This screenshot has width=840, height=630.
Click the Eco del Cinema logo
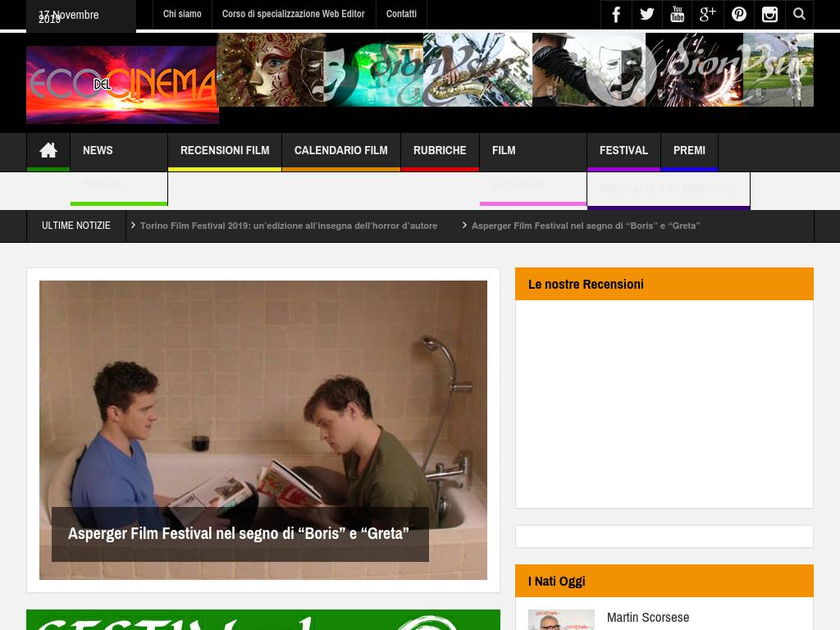coord(122,84)
